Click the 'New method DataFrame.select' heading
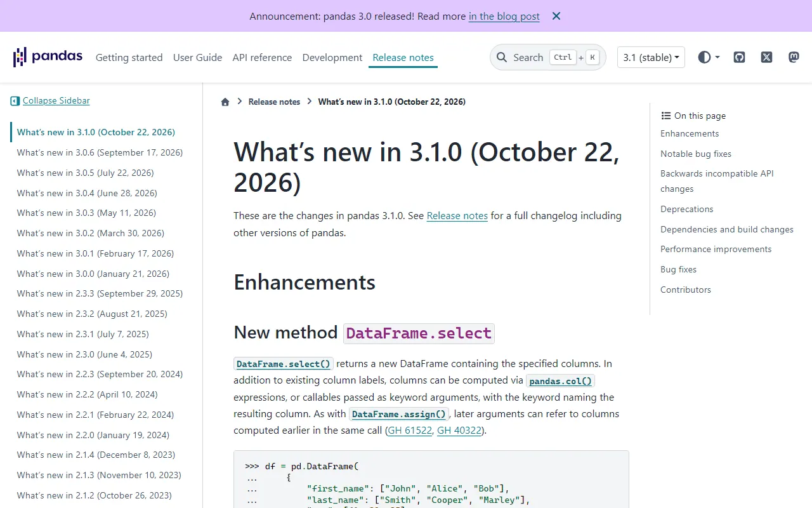This screenshot has width=812, height=508. coord(364,333)
